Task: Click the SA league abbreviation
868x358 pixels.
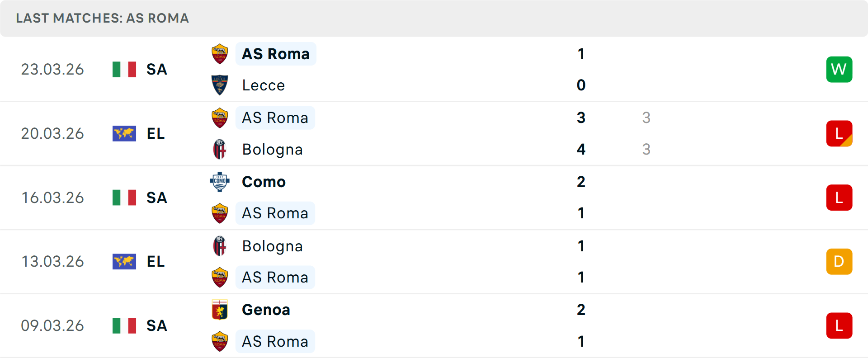Action: point(156,69)
